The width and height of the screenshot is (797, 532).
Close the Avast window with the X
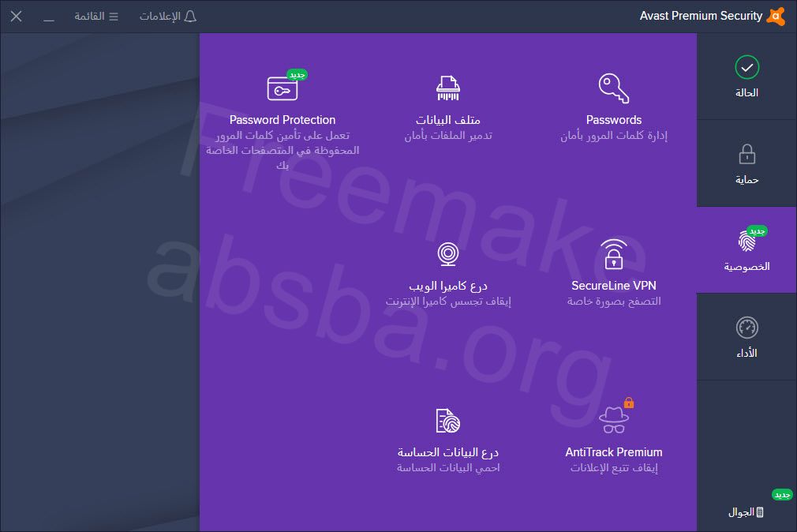tap(17, 17)
